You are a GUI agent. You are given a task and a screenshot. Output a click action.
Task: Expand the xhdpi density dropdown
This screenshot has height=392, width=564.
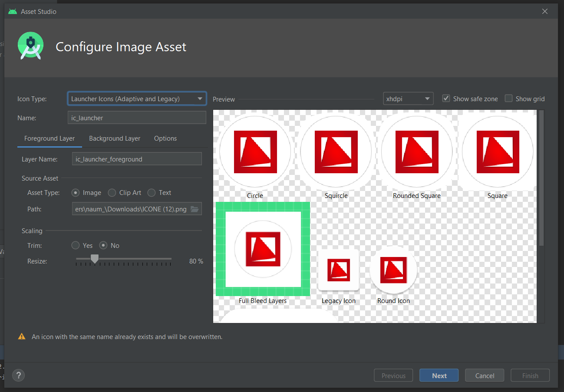(x=408, y=99)
